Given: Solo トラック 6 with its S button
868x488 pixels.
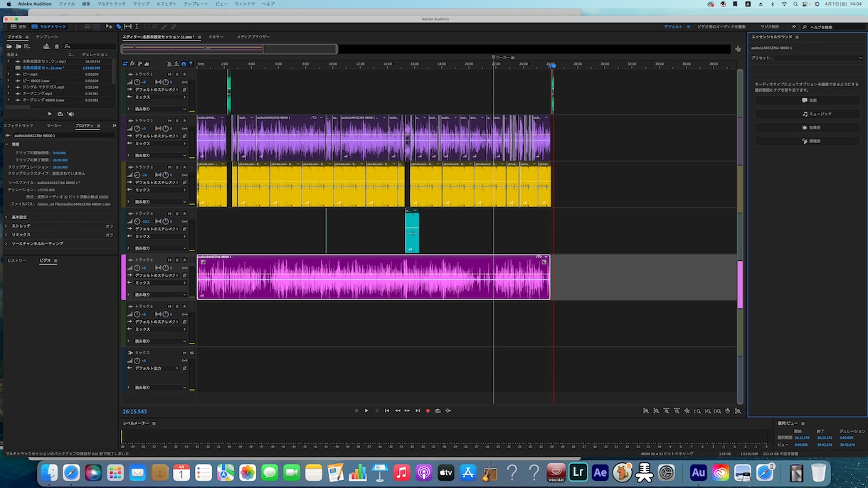Looking at the screenshot, I should pos(177,306).
